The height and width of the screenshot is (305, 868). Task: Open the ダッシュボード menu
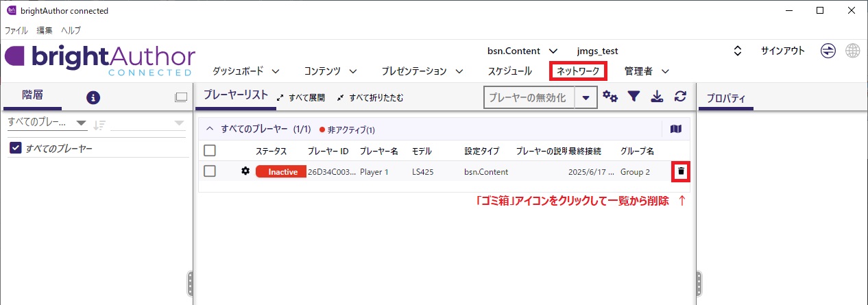point(246,71)
